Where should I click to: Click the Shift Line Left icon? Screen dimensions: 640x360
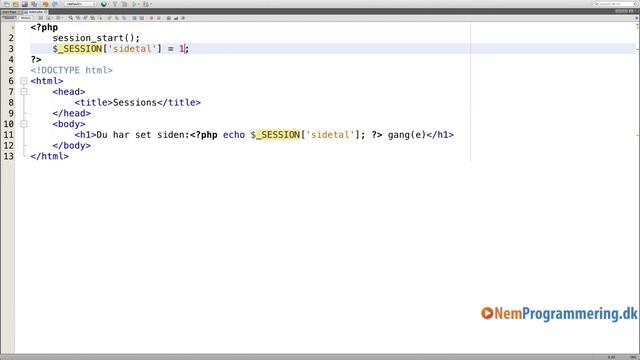coord(134,18)
